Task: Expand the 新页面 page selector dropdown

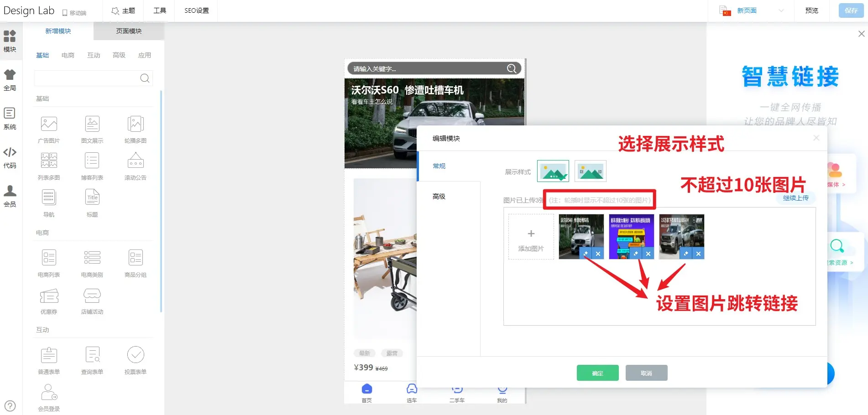Action: (x=781, y=10)
